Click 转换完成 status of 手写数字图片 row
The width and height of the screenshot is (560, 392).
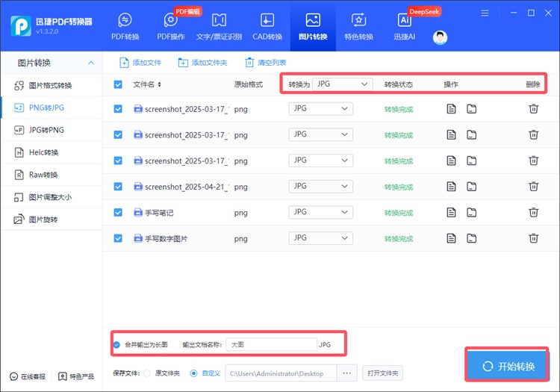(x=399, y=239)
